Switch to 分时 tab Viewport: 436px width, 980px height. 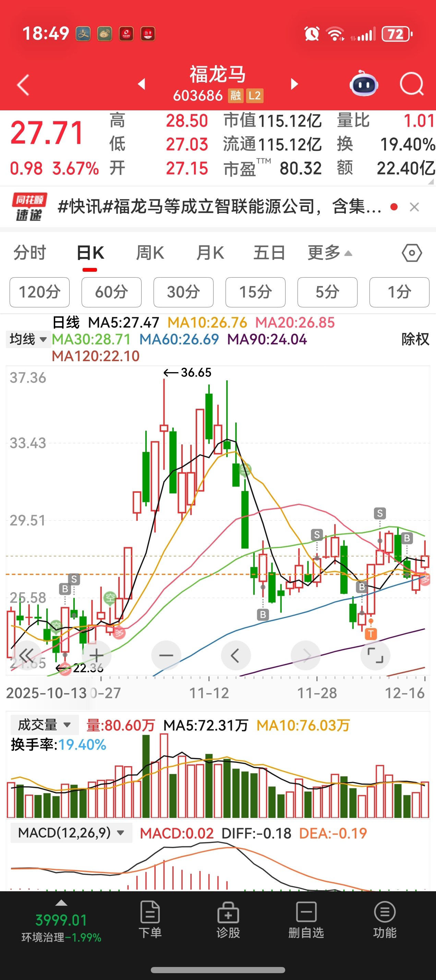pyautogui.click(x=30, y=253)
